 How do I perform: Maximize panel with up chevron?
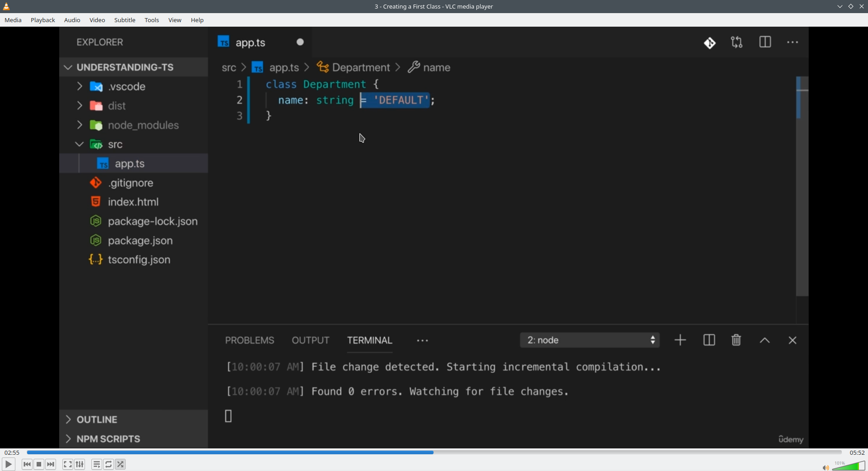(x=765, y=341)
